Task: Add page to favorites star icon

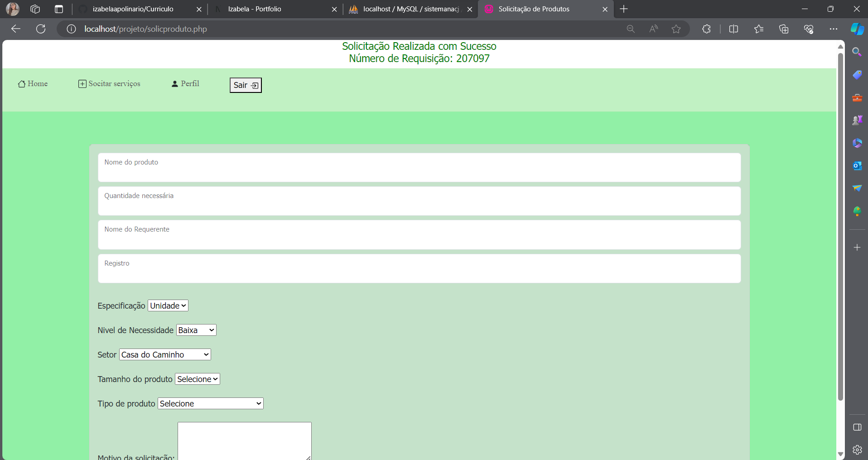Action: [676, 29]
